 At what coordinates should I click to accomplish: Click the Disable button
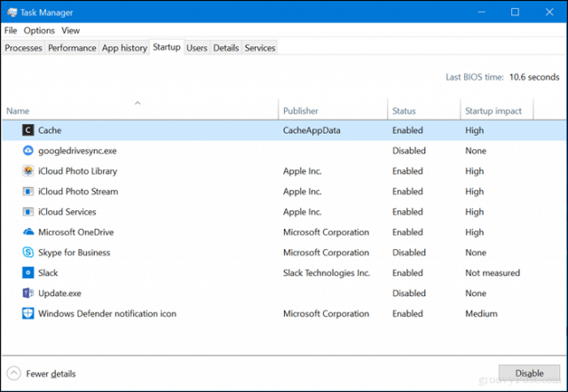(x=529, y=373)
